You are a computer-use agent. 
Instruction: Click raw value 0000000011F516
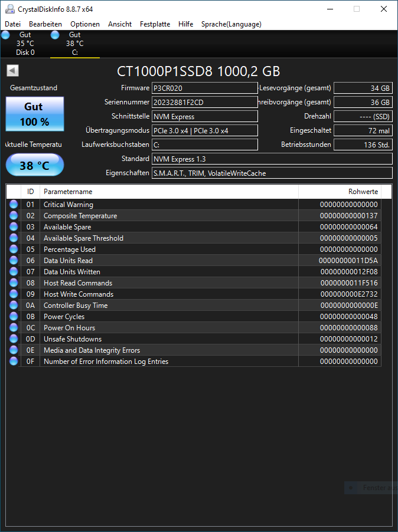pyautogui.click(x=349, y=283)
